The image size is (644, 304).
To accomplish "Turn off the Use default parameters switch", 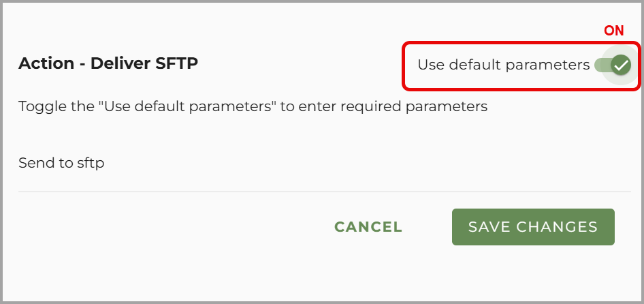I will point(613,65).
